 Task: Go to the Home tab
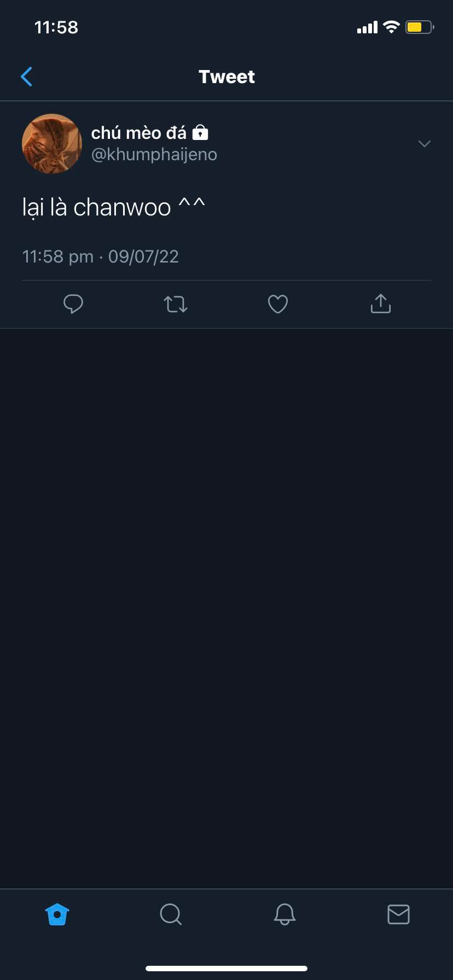click(x=57, y=914)
